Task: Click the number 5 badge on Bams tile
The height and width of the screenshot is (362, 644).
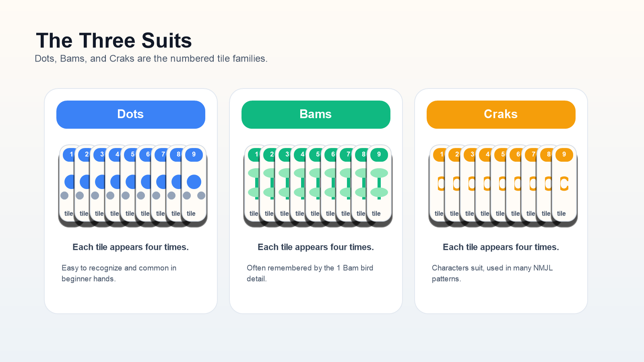Action: click(315, 154)
